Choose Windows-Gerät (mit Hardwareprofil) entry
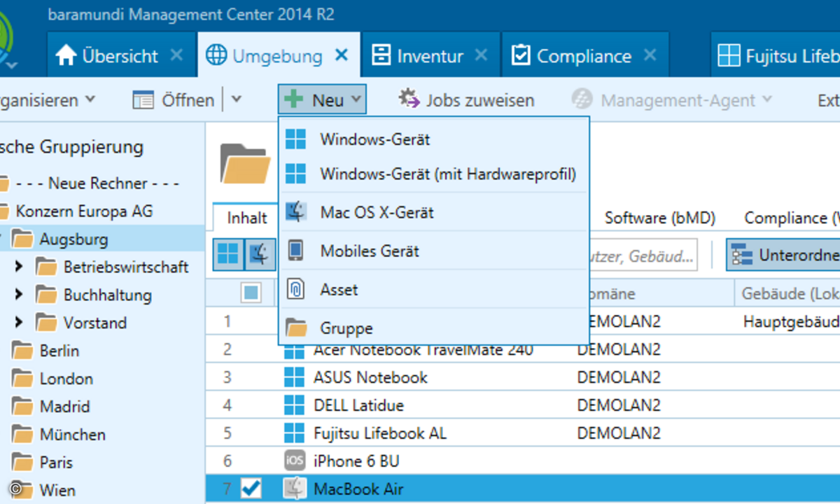840x504 pixels. pyautogui.click(x=434, y=174)
